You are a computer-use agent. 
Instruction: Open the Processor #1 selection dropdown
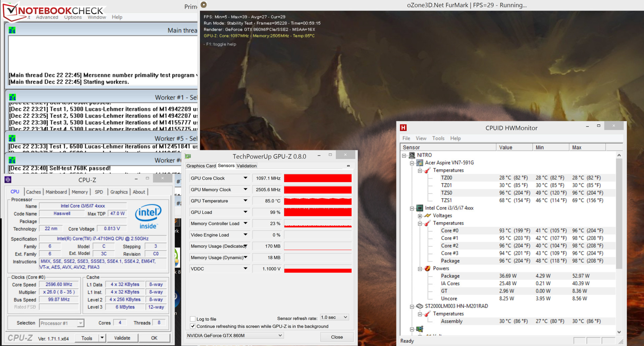tap(62, 323)
